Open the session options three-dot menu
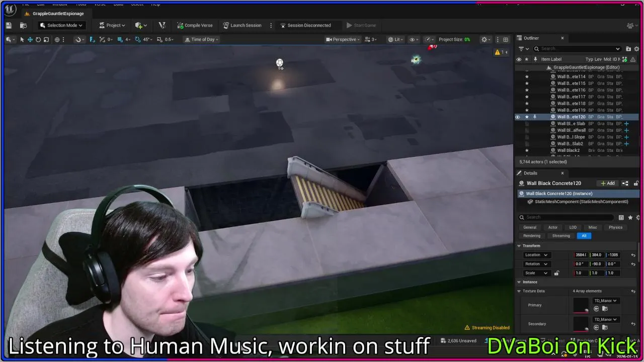Viewport: 644px width, 362px height. tap(271, 25)
